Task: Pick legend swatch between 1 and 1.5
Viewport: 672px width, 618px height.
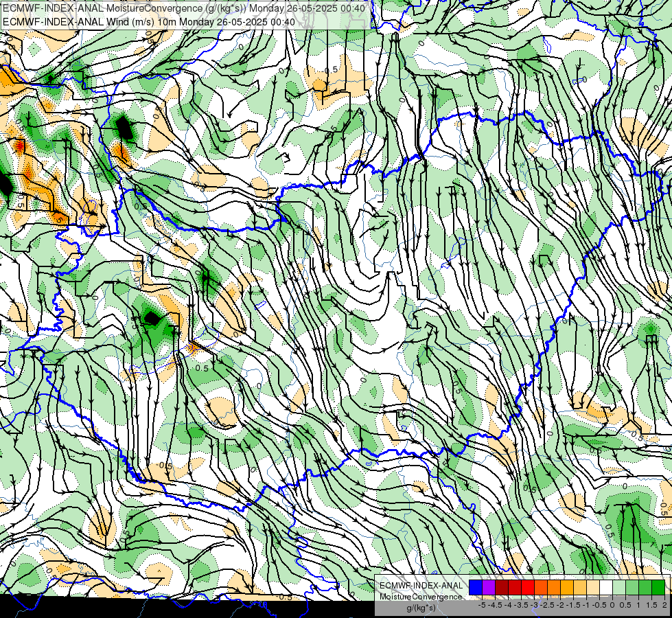Action: coord(645,587)
